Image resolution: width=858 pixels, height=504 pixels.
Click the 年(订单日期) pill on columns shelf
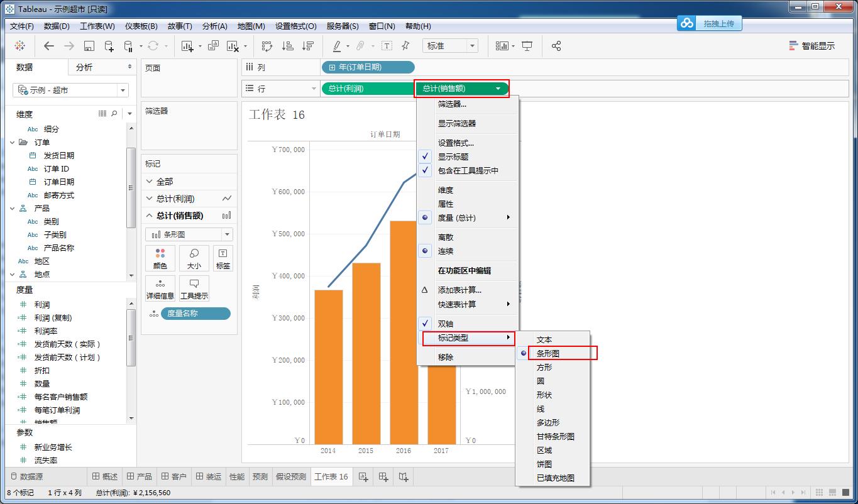pyautogui.click(x=368, y=67)
